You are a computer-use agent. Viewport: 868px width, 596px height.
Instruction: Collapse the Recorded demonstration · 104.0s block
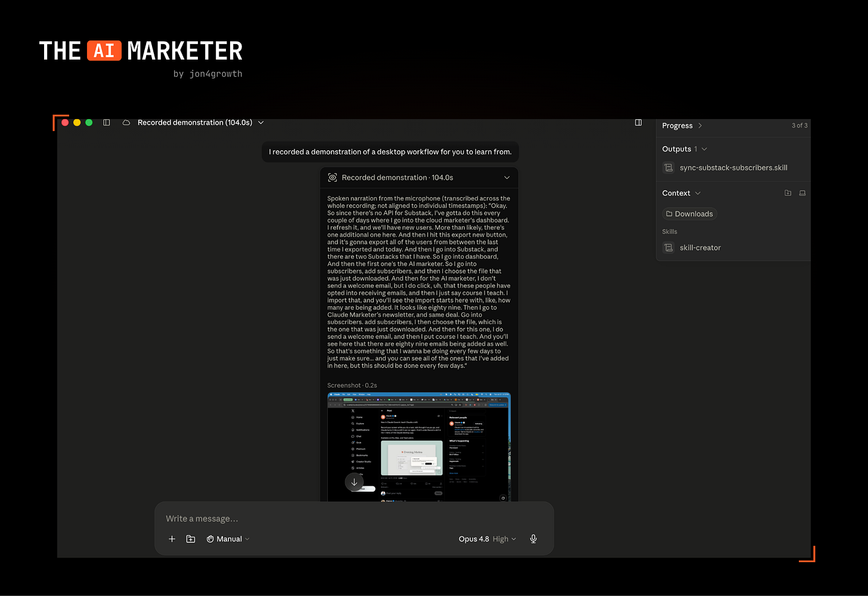point(507,178)
